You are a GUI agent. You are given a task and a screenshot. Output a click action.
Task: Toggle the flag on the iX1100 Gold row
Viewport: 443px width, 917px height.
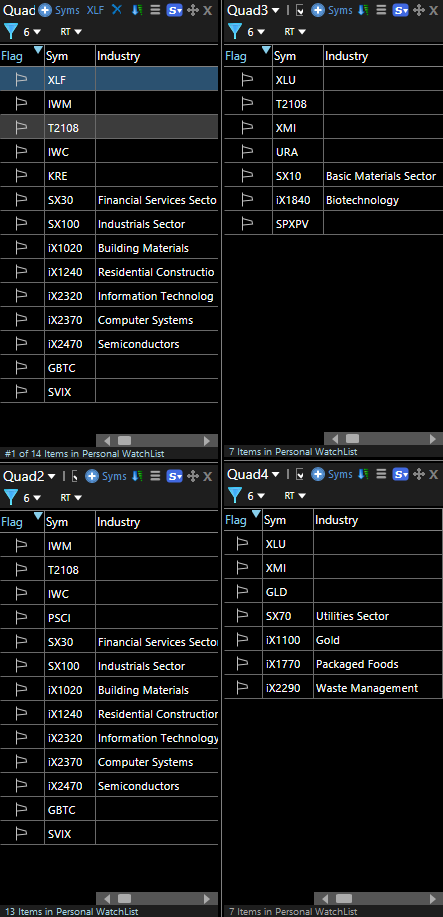pyautogui.click(x=242, y=639)
